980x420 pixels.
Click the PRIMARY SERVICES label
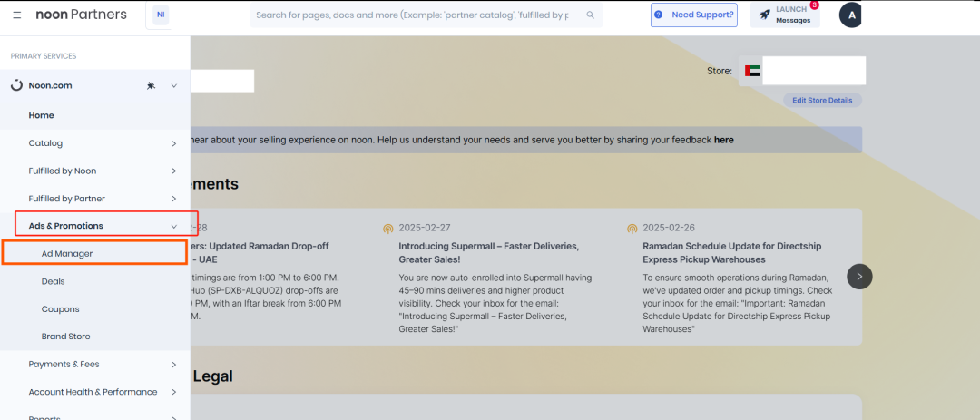coord(44,56)
